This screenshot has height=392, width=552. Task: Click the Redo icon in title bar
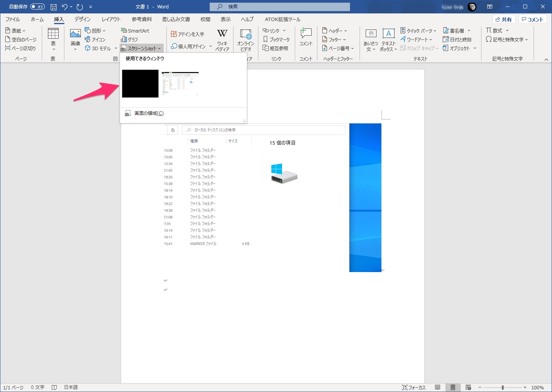[x=80, y=7]
